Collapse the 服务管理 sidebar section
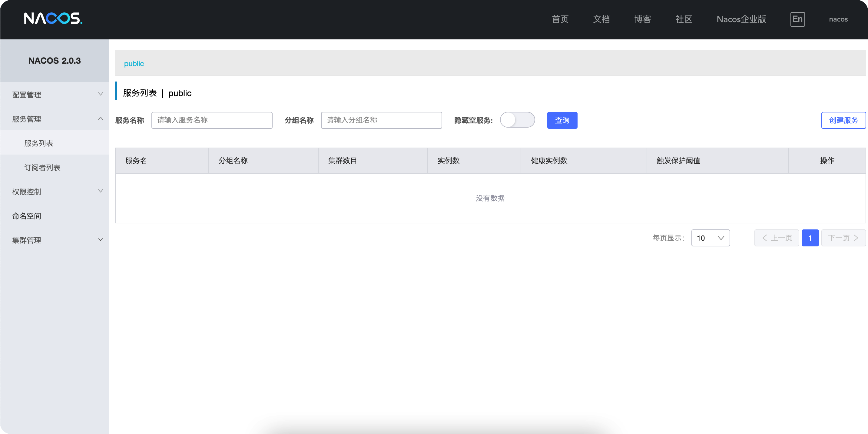Image resolution: width=868 pixels, height=434 pixels. 55,119
